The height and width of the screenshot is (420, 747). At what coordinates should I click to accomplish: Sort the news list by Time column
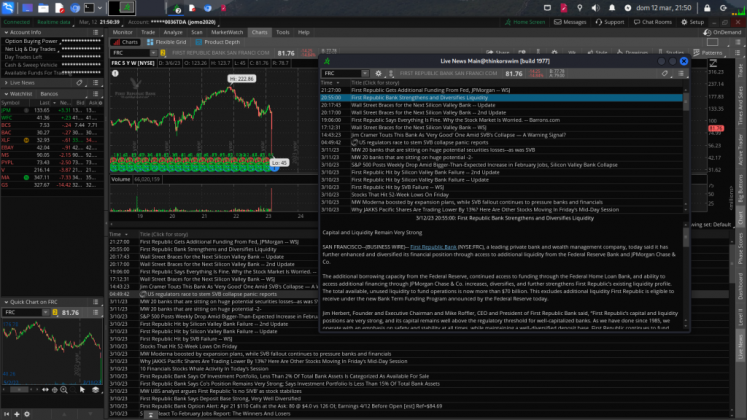point(115,234)
